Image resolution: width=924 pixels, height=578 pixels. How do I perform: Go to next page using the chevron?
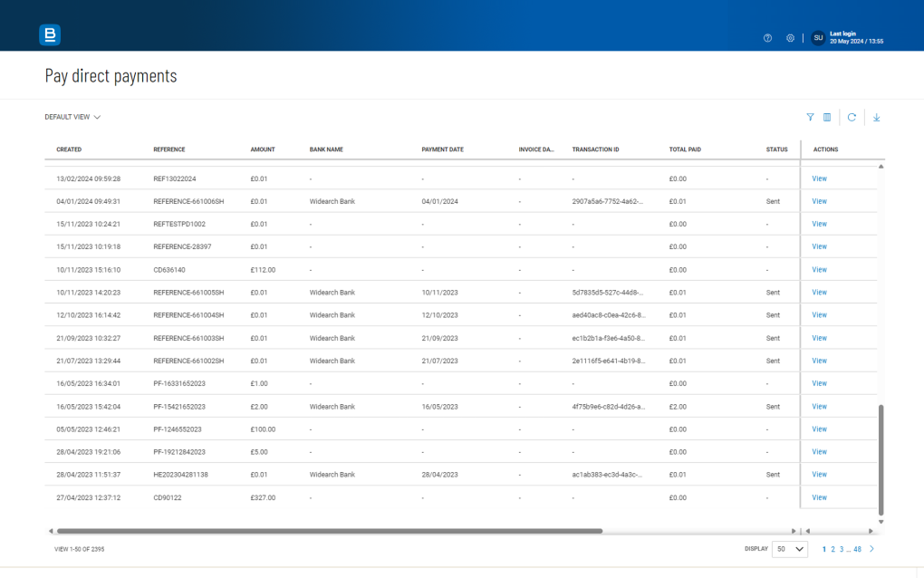click(871, 549)
